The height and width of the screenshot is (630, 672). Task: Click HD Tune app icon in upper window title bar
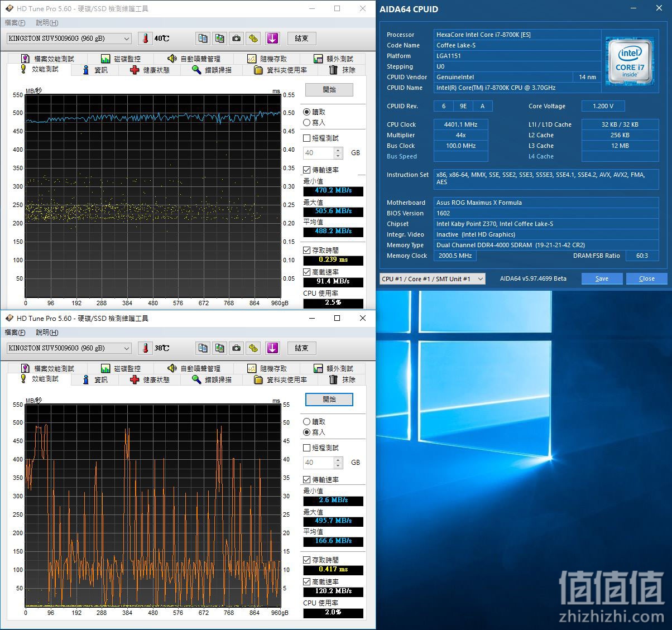click(x=9, y=9)
